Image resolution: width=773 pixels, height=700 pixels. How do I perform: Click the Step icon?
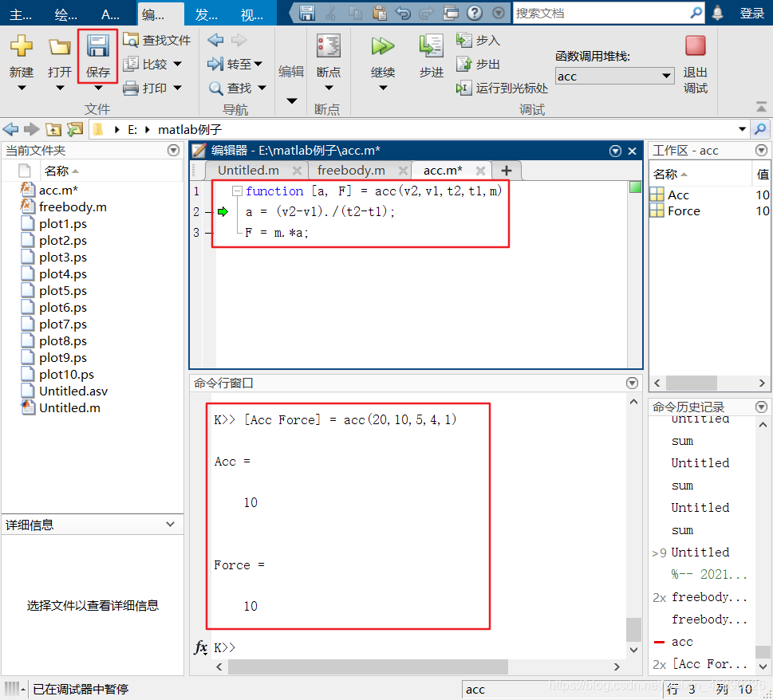coord(432,45)
